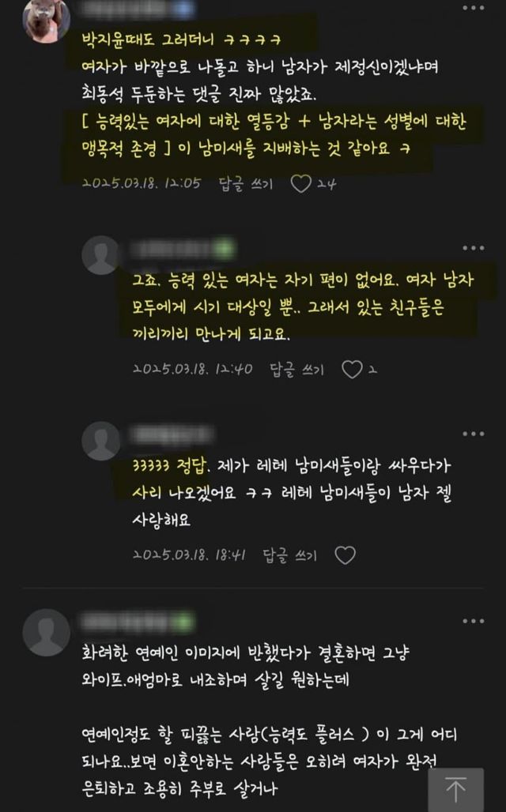Open the top commenter's animal profile picture
Screen dimensions: 506x812
coord(46,20)
